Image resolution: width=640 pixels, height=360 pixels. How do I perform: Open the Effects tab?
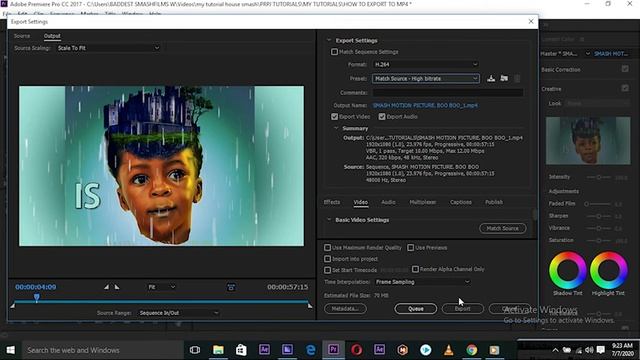point(332,202)
